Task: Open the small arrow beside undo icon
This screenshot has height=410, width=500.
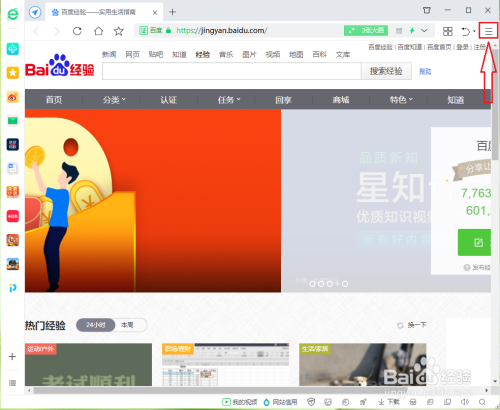Action: [474, 31]
